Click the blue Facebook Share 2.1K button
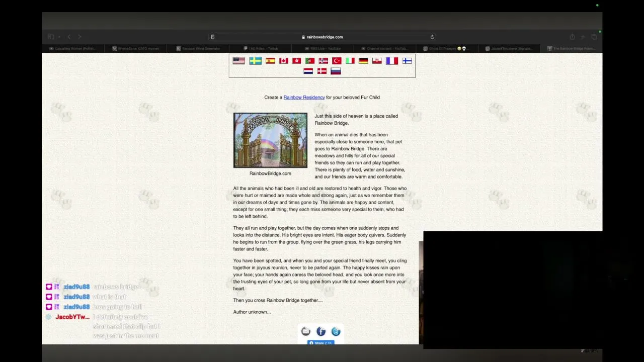 pos(320,343)
